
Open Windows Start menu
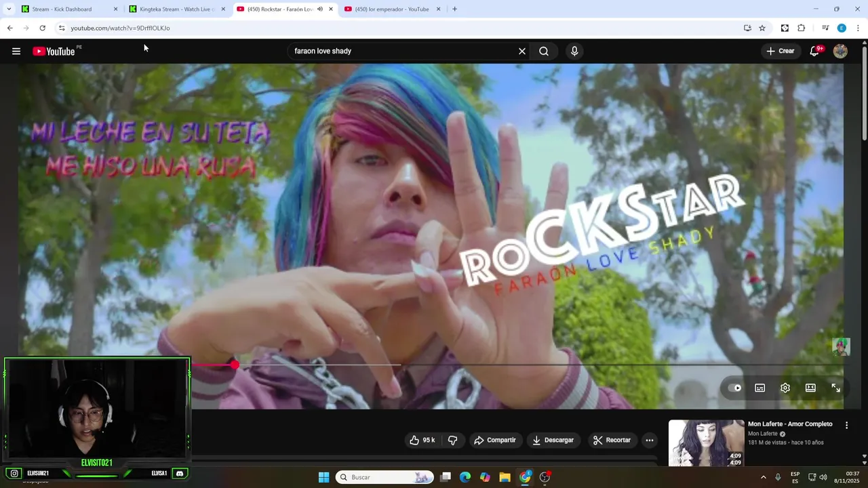point(324,477)
